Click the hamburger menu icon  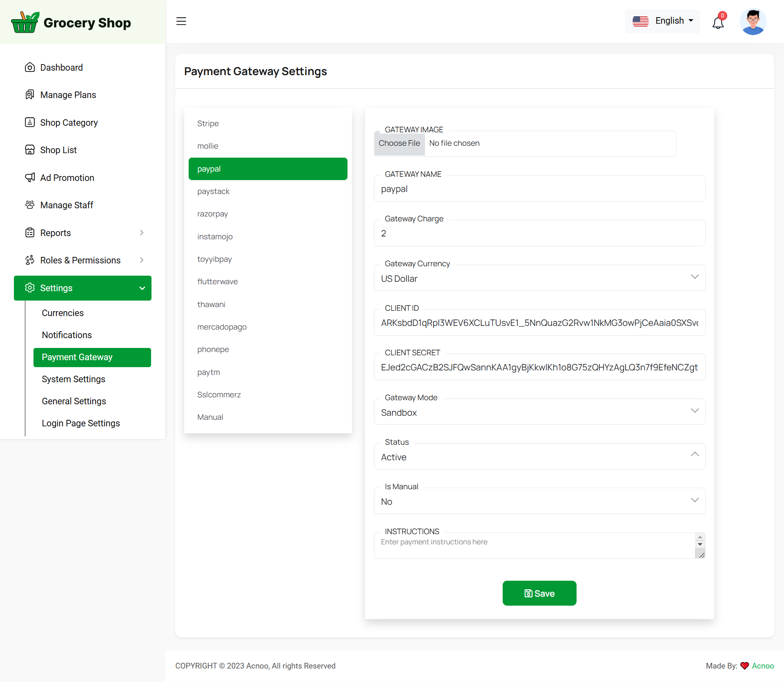pos(181,21)
